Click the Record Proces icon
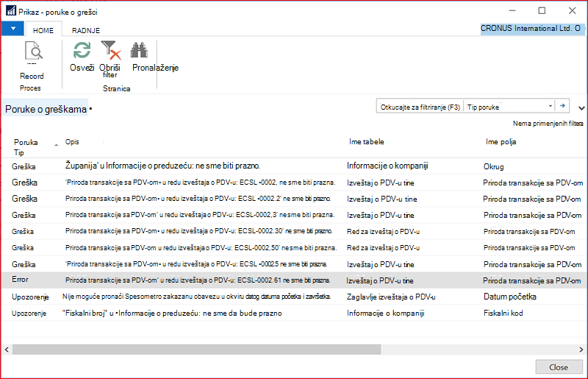The height and width of the screenshot is (379, 588). point(33,52)
